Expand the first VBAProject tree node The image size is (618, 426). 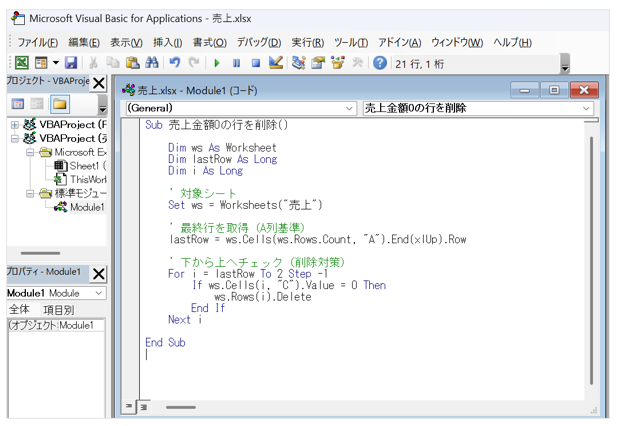(x=15, y=125)
